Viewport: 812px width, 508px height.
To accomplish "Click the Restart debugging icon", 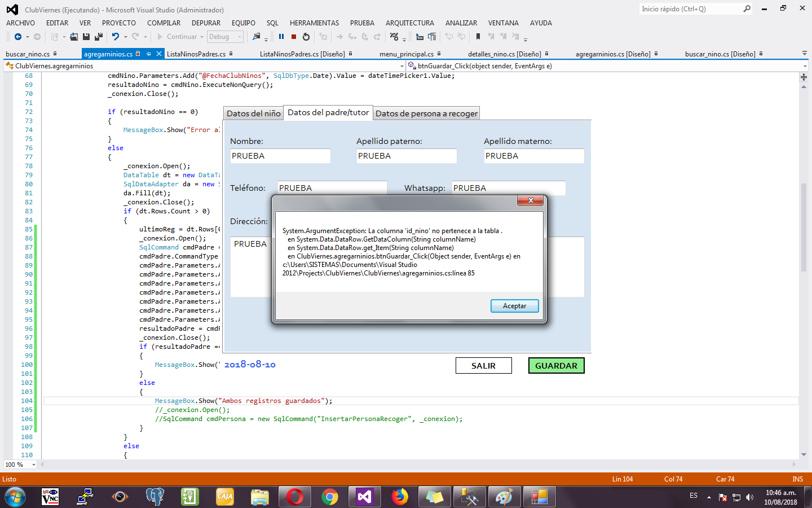I will point(306,37).
